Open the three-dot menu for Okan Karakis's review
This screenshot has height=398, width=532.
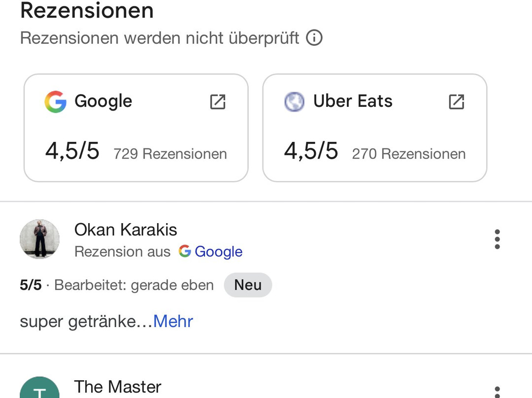497,239
